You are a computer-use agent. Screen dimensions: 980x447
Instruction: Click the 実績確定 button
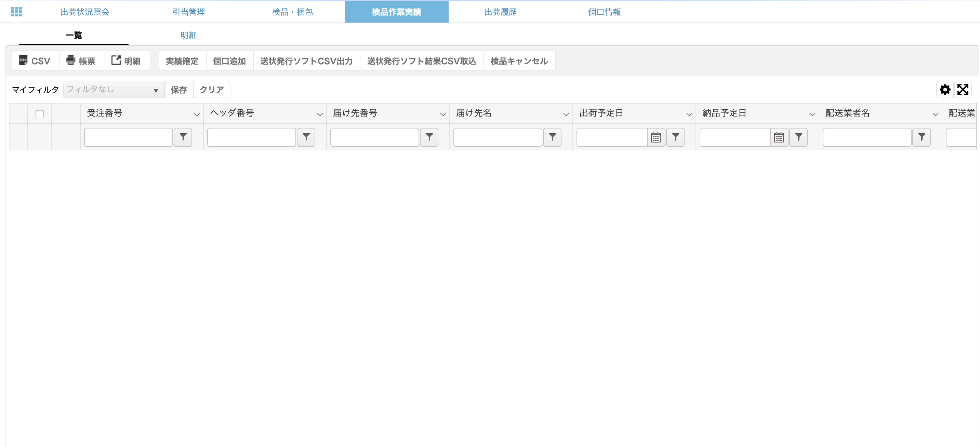click(x=182, y=61)
